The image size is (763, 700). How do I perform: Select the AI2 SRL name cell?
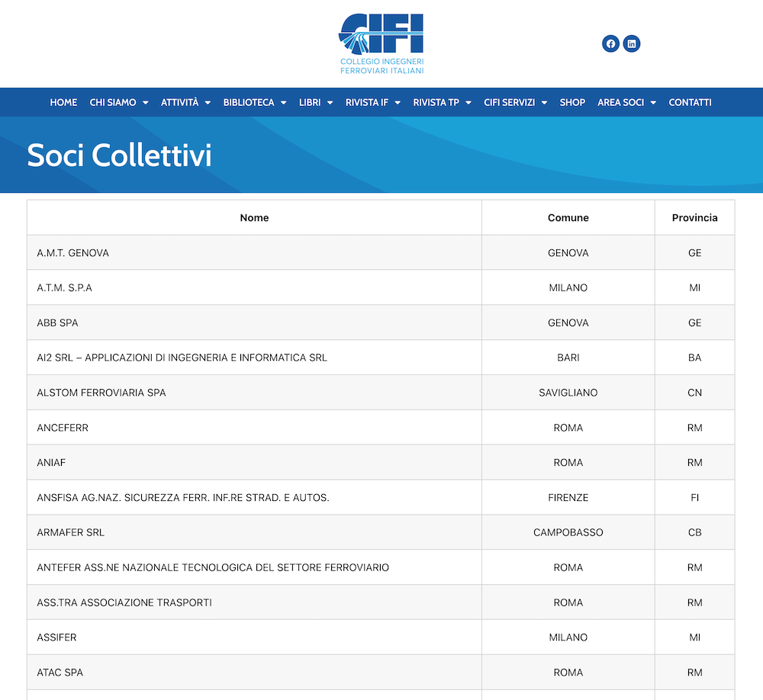click(x=255, y=358)
